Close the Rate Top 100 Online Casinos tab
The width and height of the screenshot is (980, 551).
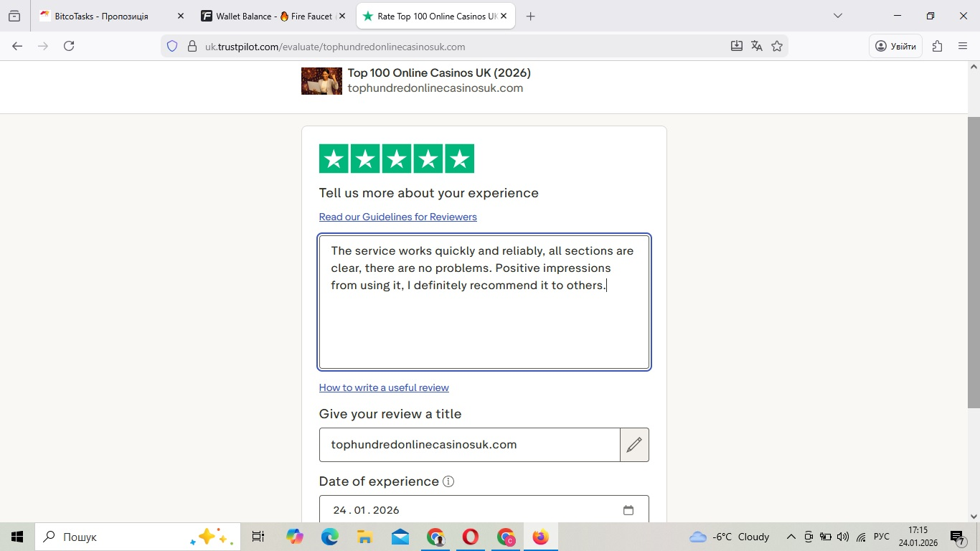[x=504, y=16]
